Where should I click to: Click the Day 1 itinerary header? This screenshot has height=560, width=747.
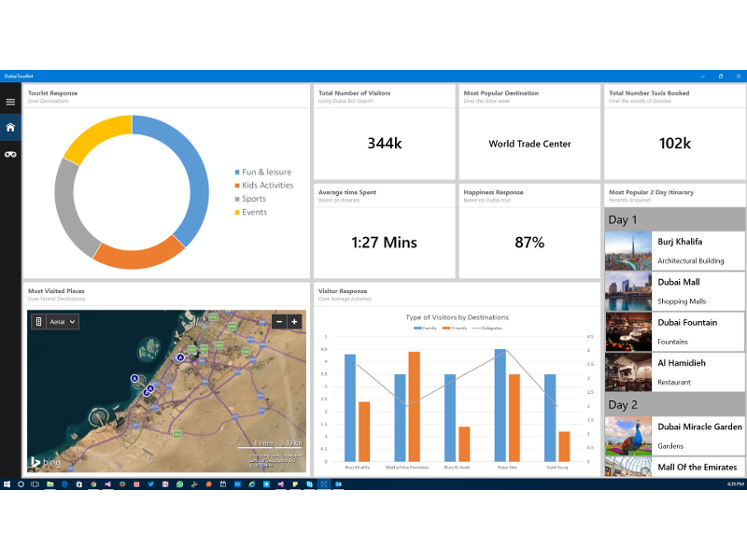(674, 220)
